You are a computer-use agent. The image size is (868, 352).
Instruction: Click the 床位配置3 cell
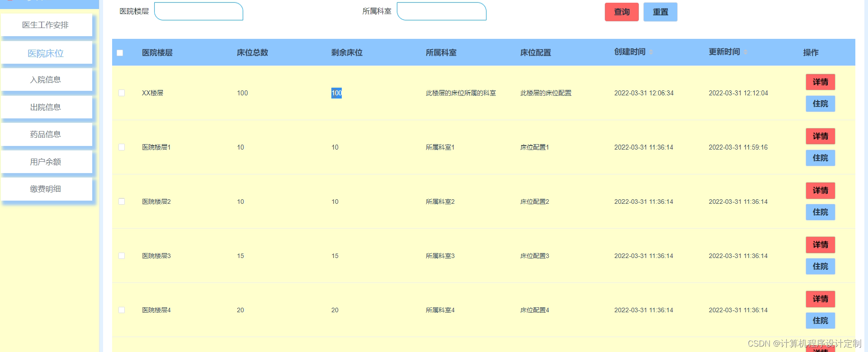(535, 256)
